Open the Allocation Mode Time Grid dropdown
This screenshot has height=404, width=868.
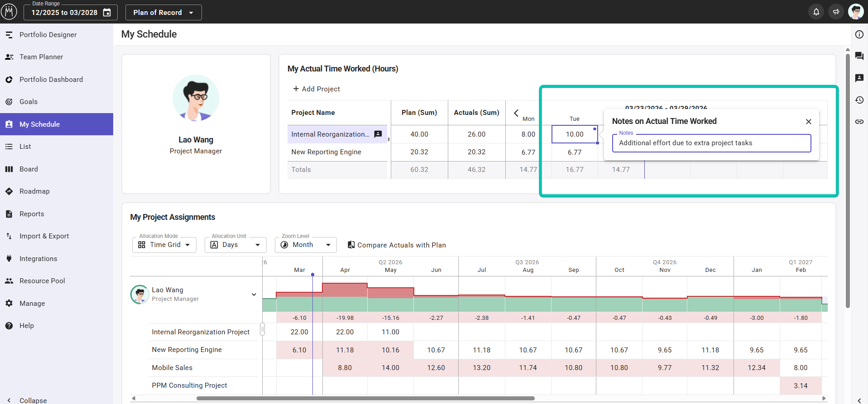[x=164, y=245]
